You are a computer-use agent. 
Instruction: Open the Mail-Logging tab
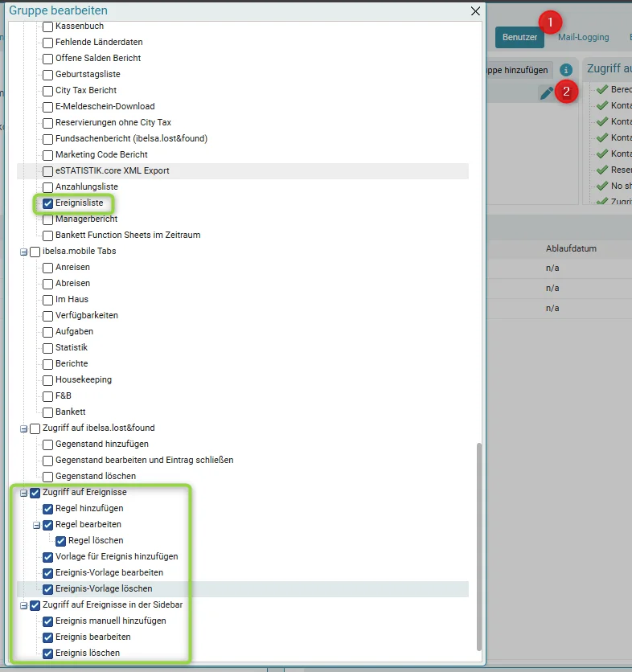pyautogui.click(x=583, y=37)
